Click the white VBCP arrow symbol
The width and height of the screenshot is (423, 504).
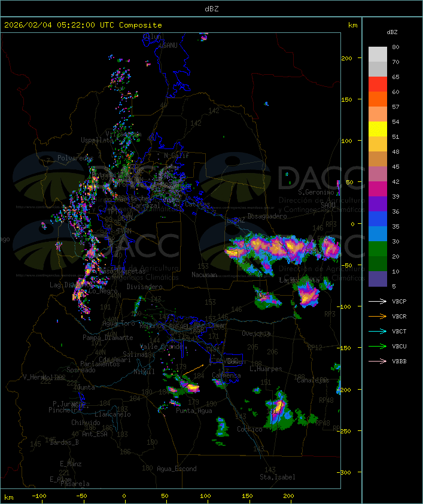coord(378,301)
